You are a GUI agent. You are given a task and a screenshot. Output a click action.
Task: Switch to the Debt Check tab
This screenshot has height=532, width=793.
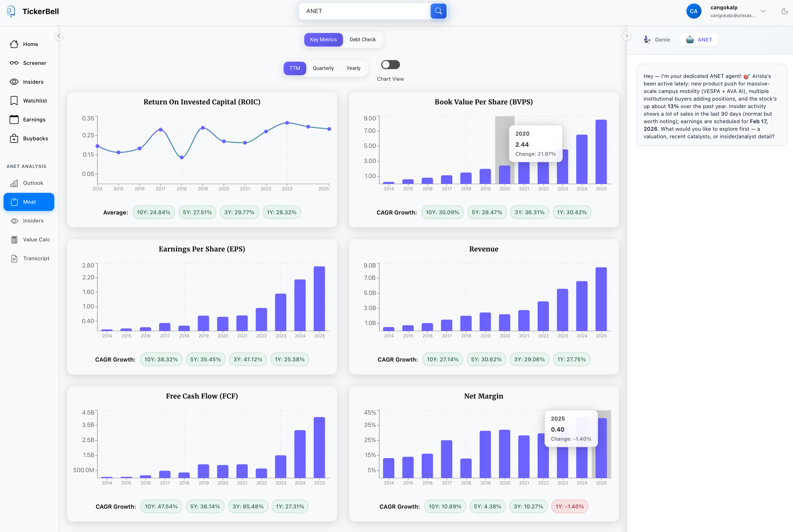(362, 40)
